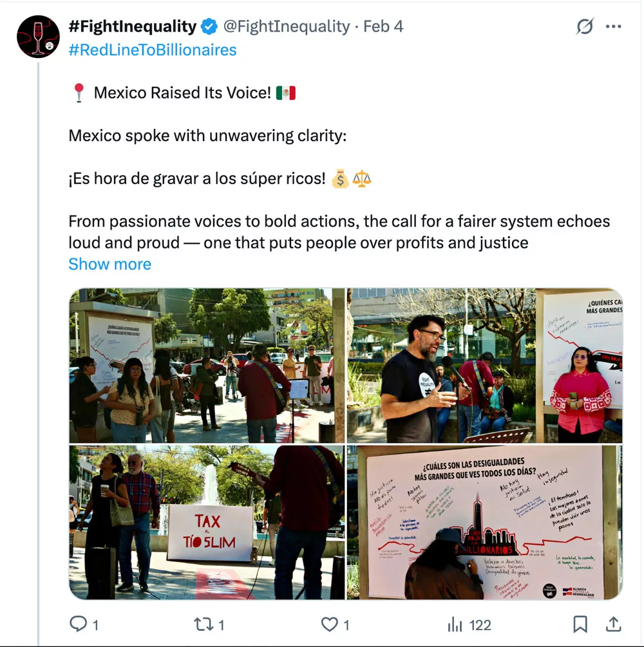This screenshot has width=644, height=647.
Task: Click the Grok slashed-circle icon
Action: 585,26
